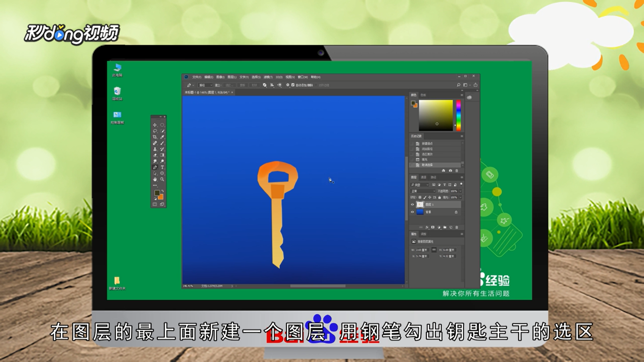Activate the Zoom tool in toolbox
Viewport: 644px width, 362px height.
click(x=162, y=179)
